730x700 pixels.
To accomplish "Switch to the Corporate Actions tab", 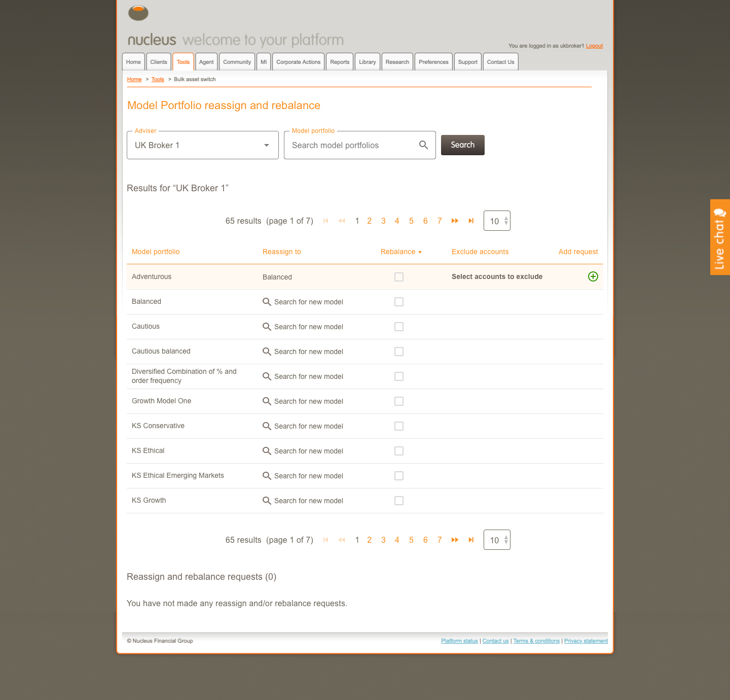I will [x=298, y=62].
